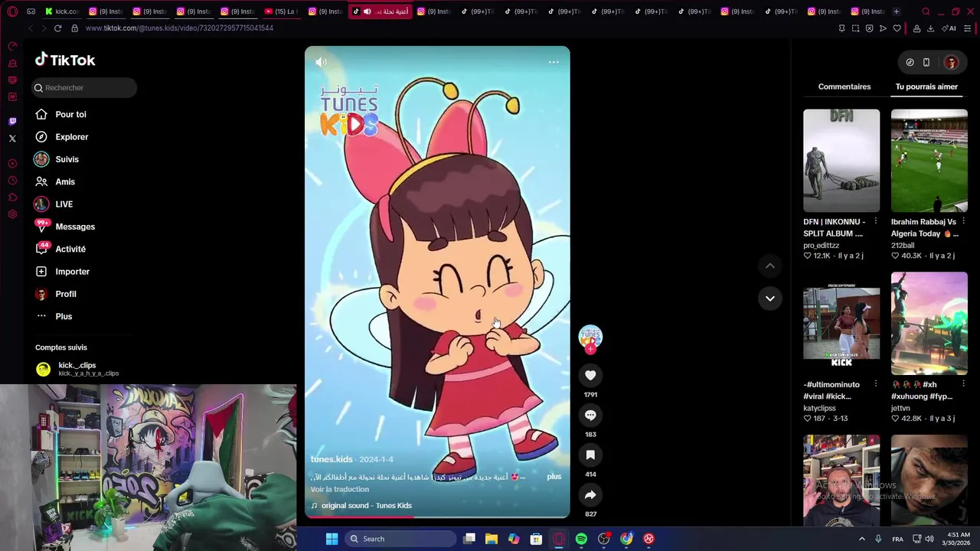Open Opera sidebar settings gear
The image size is (980, 551).
[x=12, y=214]
